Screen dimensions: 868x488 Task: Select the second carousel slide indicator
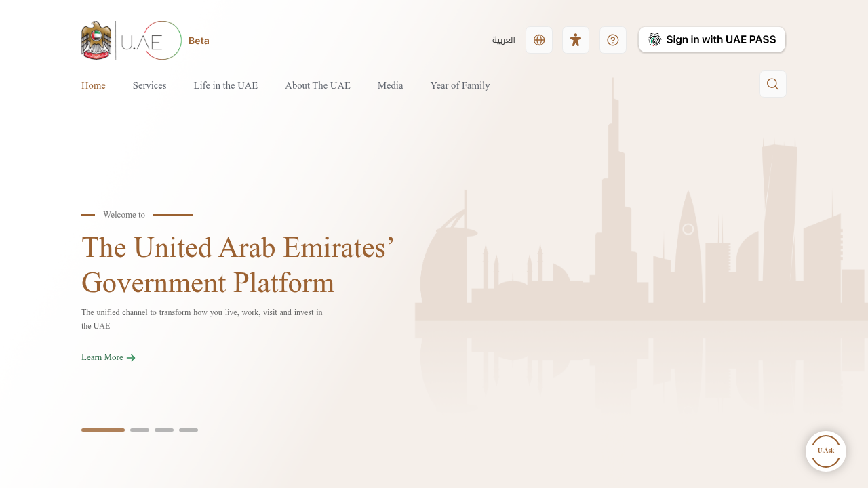tap(140, 430)
